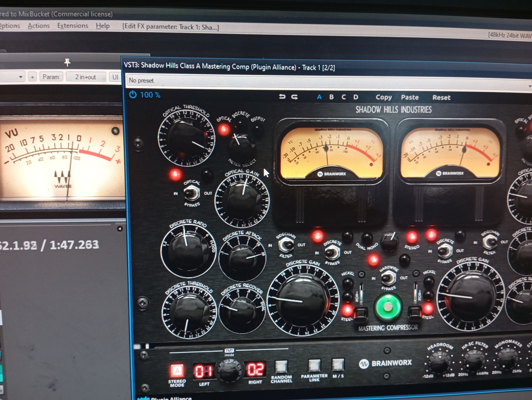Click the 48kHz 24bit WAV status text
This screenshot has width=532, height=400.
point(510,36)
